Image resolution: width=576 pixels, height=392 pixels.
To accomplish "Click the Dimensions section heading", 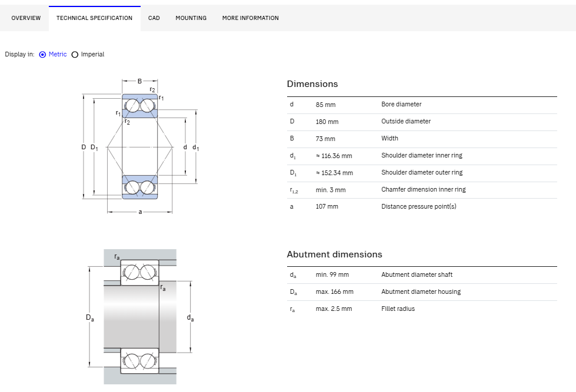I will [312, 84].
